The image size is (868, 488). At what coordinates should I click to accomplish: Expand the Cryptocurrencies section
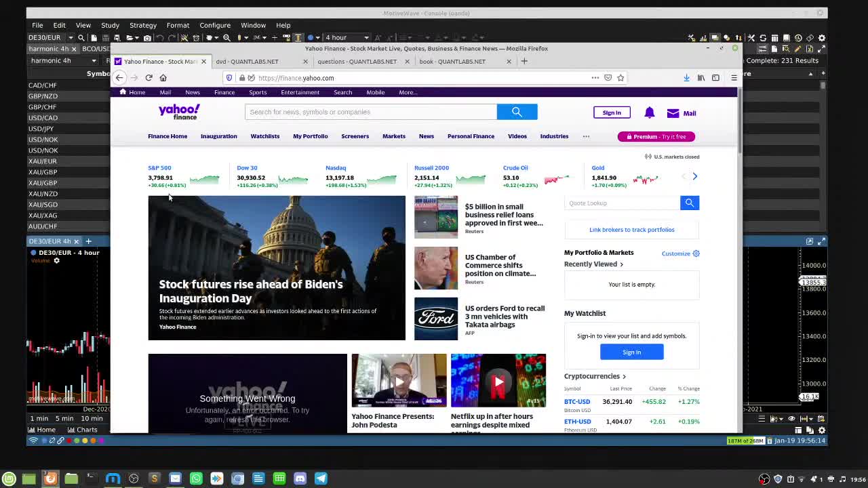(595, 376)
